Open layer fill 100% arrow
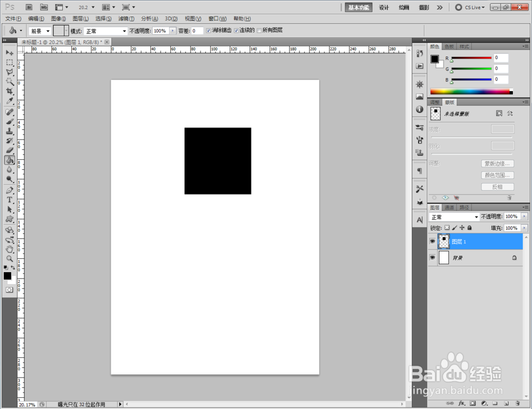 [x=525, y=228]
